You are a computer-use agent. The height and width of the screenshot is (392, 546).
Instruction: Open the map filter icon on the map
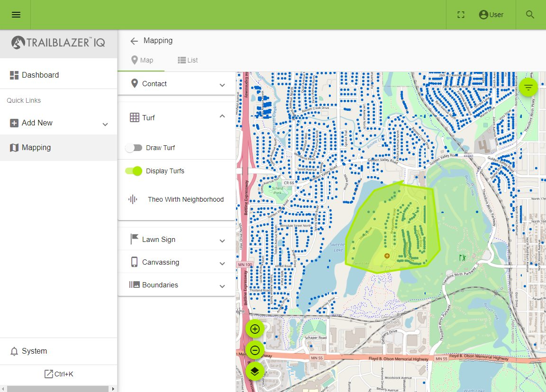pyautogui.click(x=528, y=87)
